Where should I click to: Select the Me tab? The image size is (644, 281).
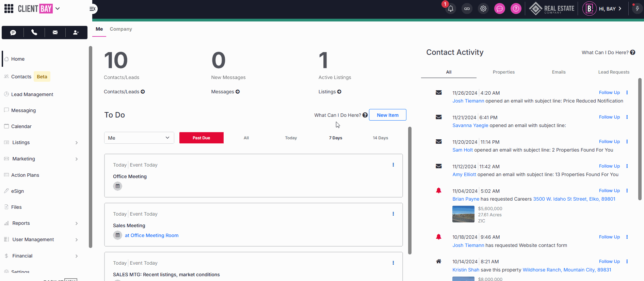[99, 29]
